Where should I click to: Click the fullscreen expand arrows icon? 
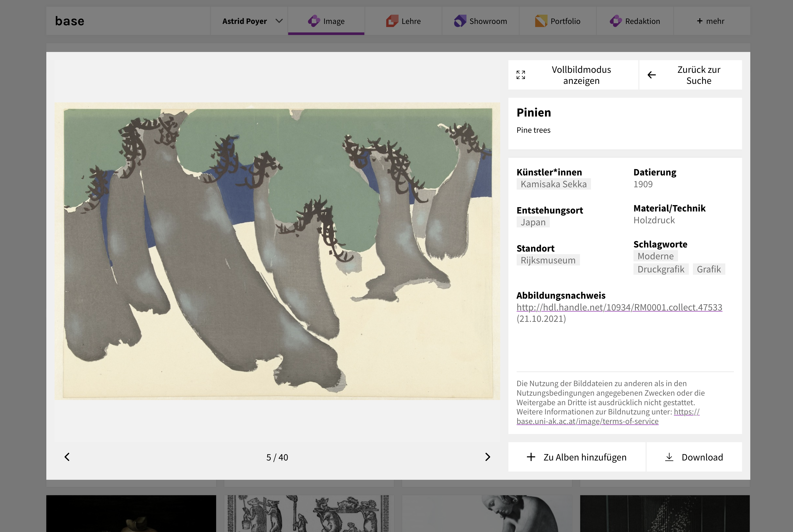coord(521,75)
